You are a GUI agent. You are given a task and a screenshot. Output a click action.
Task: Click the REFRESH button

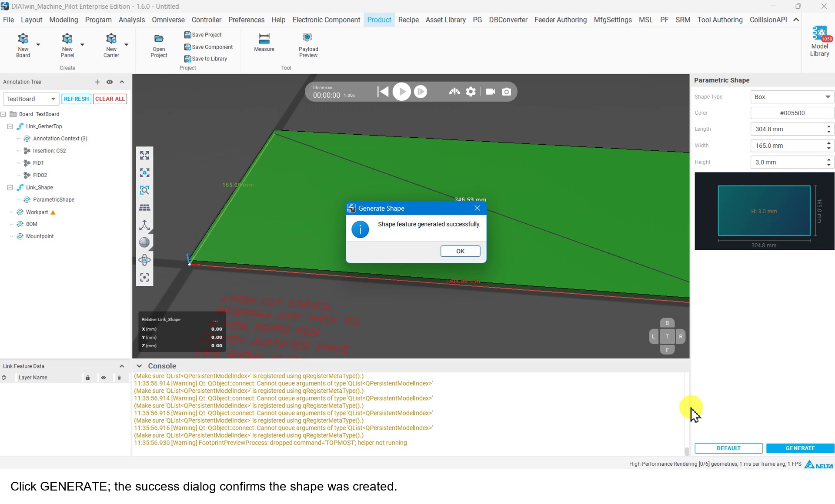(76, 99)
